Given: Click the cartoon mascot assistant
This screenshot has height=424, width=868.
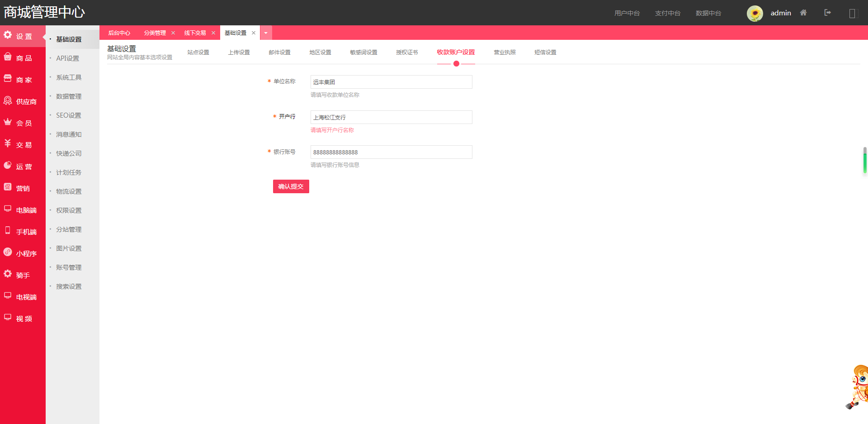Looking at the screenshot, I should [857, 387].
